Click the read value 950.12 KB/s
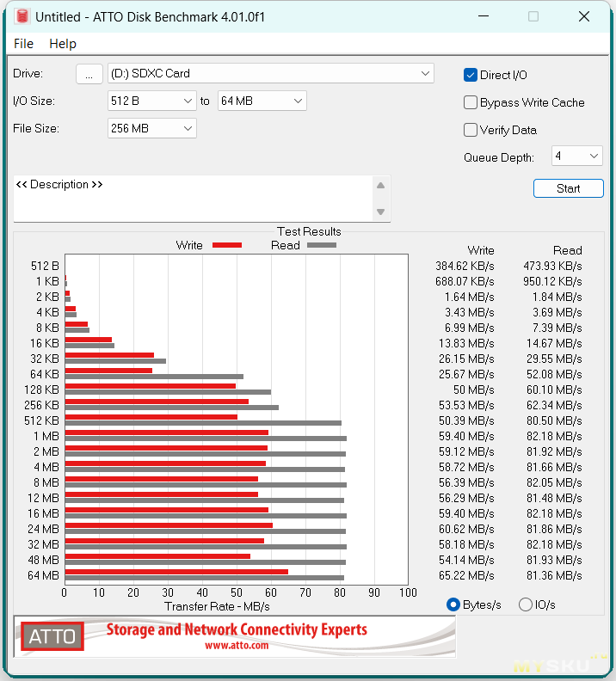This screenshot has width=616, height=681. (x=552, y=282)
